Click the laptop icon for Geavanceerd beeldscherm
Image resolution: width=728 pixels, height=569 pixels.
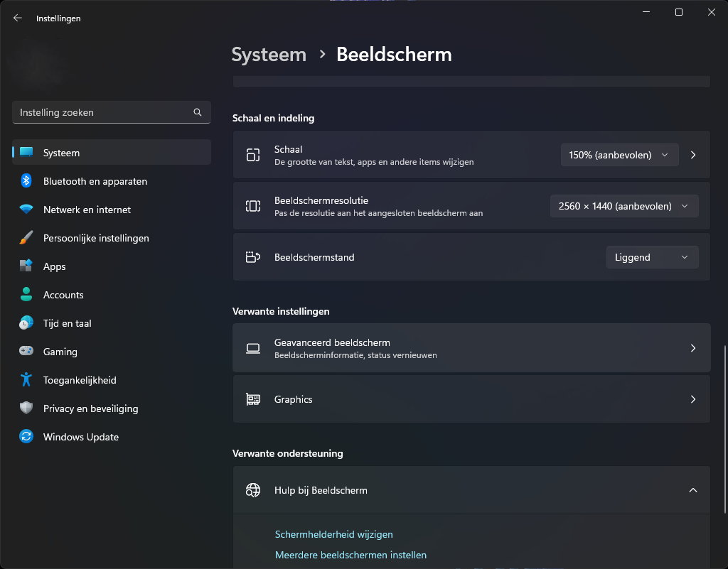[253, 348]
